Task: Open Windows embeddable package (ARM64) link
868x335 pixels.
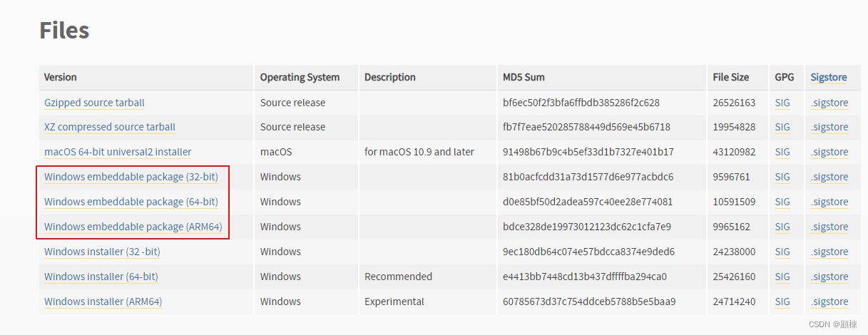Action: [133, 227]
